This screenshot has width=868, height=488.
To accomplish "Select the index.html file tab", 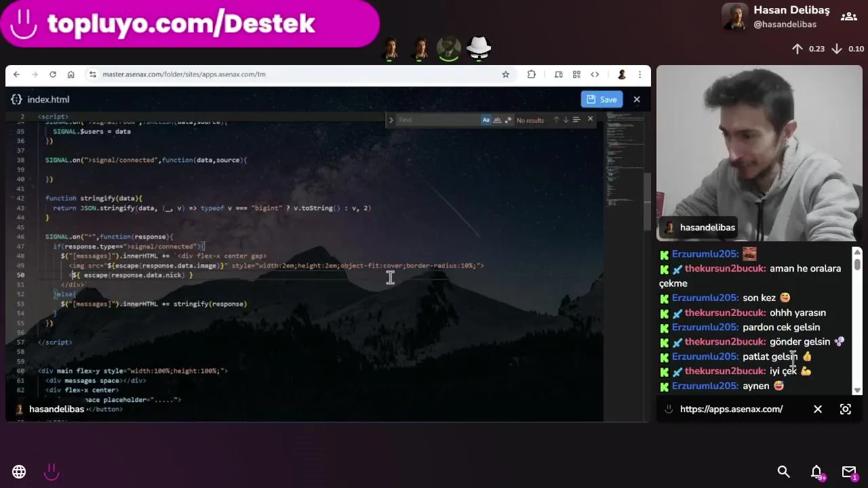I will 41,99.
